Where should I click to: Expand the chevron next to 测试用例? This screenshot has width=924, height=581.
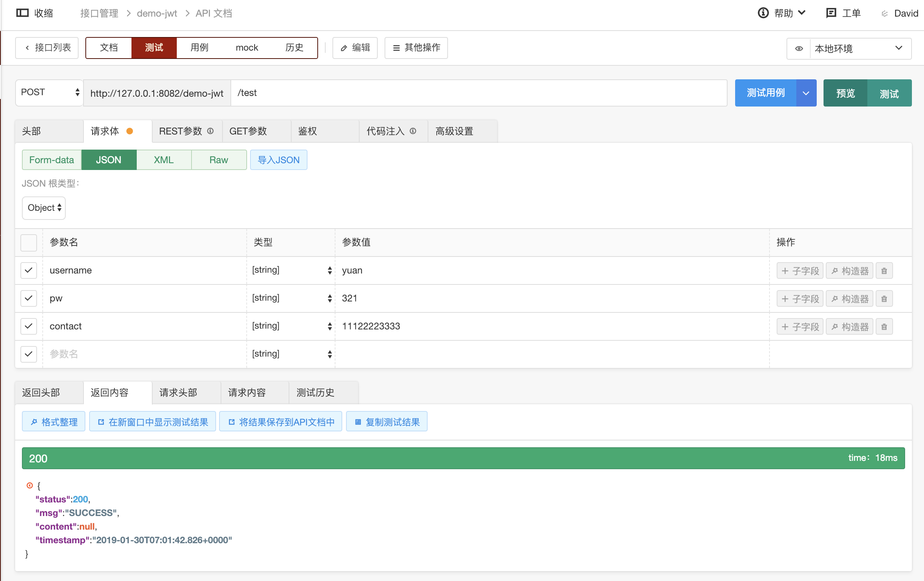(806, 93)
